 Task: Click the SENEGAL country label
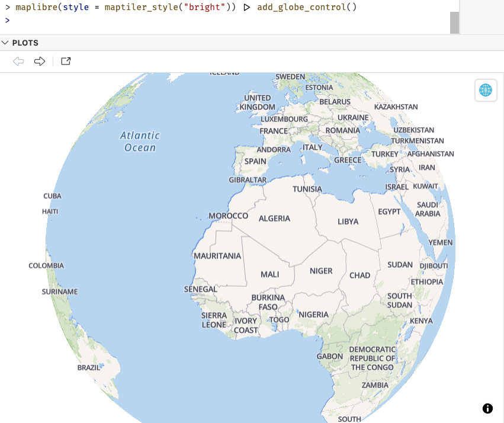coord(201,289)
